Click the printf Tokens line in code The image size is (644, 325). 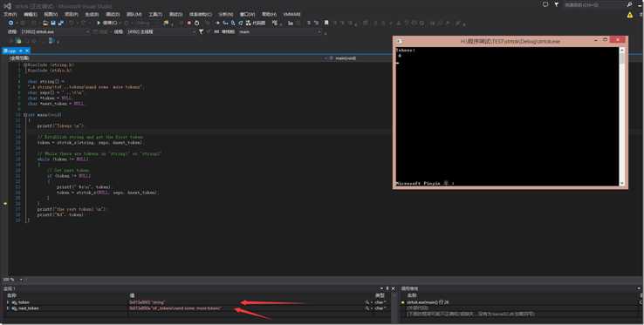(60, 126)
